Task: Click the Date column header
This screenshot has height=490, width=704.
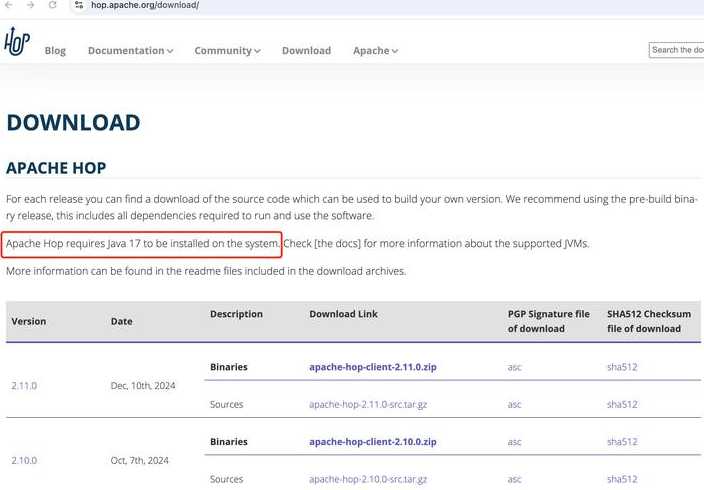Action: [x=121, y=322]
